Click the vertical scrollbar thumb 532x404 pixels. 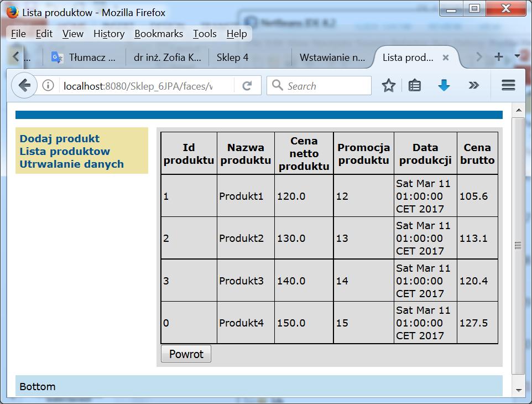[x=518, y=246]
